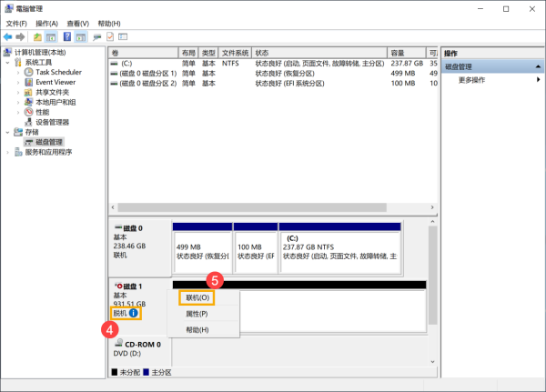
Task: Open the Task Scheduler node
Action: coord(57,72)
